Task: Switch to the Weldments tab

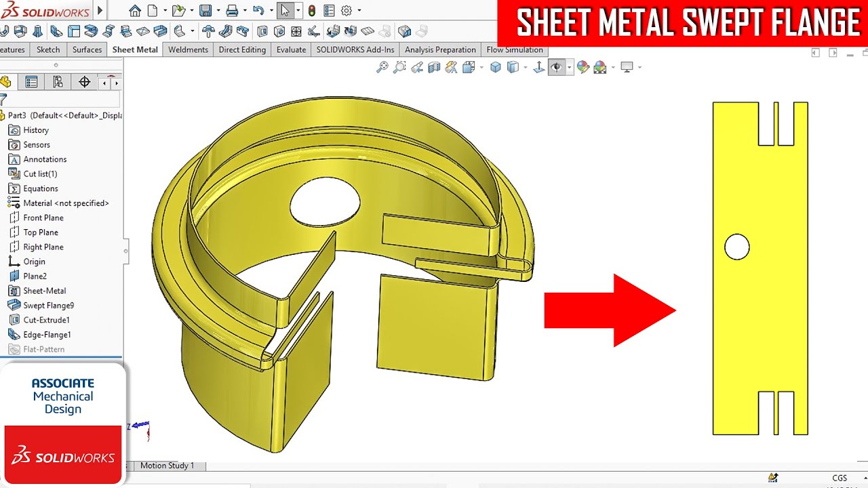Action: pos(188,49)
